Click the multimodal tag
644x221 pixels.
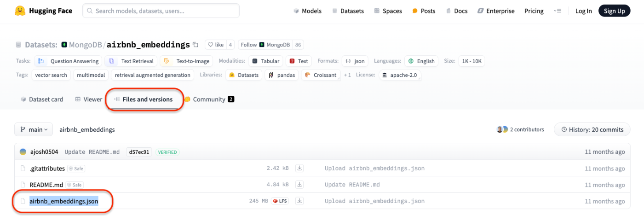click(x=91, y=75)
